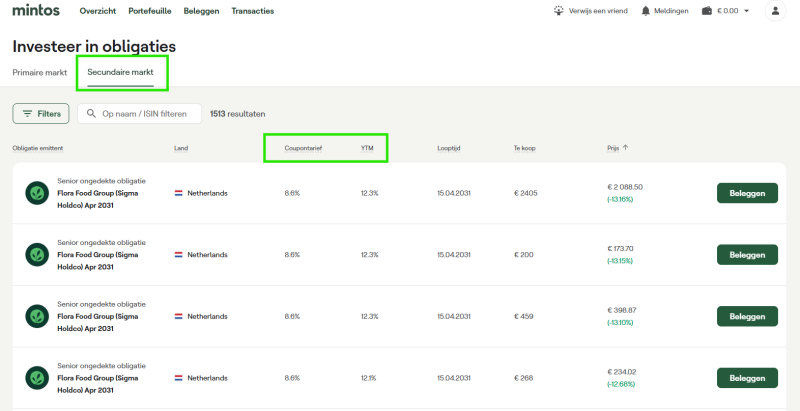Click Beleggen for the € 173.70 bond
800x411 pixels.
click(747, 254)
